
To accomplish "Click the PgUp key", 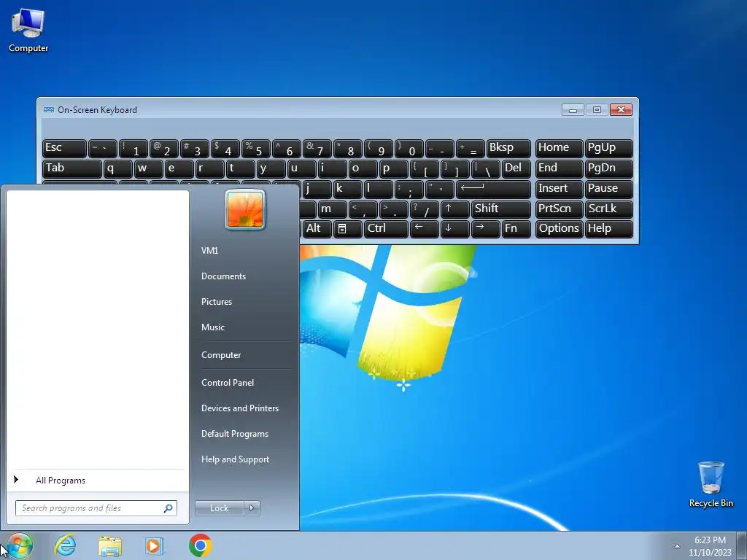I will pyautogui.click(x=609, y=148).
